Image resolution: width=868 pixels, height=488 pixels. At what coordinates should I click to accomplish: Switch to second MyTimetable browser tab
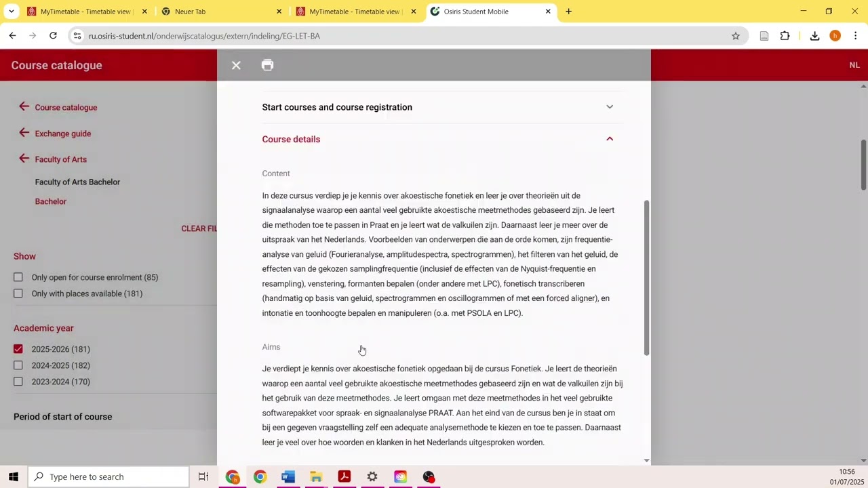tap(355, 12)
